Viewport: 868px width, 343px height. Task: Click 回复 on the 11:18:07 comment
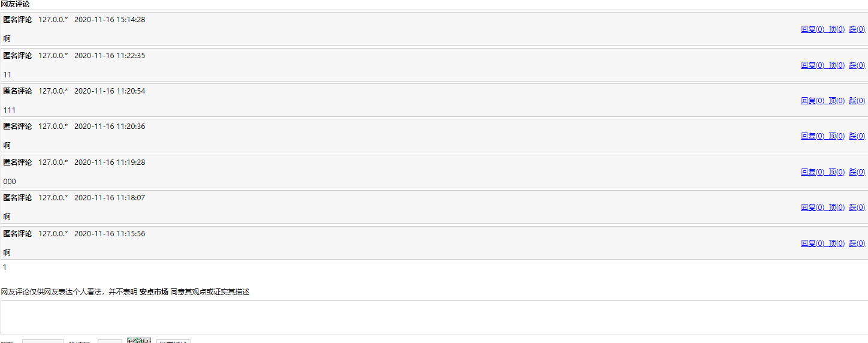tap(812, 207)
